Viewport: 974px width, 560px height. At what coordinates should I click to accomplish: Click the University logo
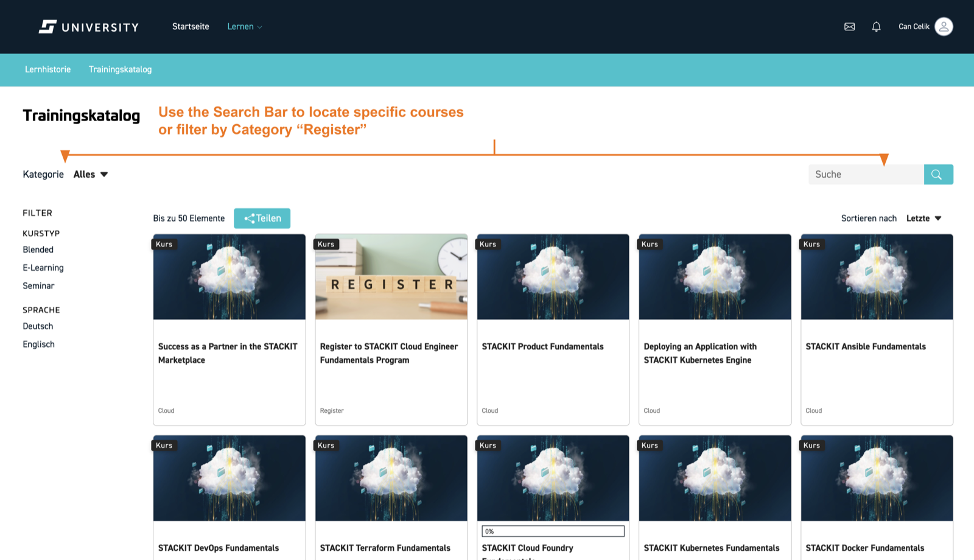pos(89,27)
